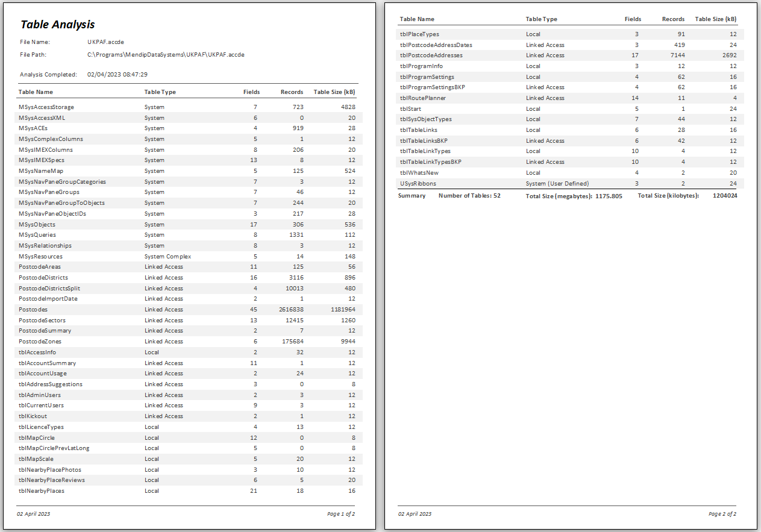Screen dimensions: 761x532
Task: Click the tblProgramSettingsBKP row name
Action: (x=433, y=87)
